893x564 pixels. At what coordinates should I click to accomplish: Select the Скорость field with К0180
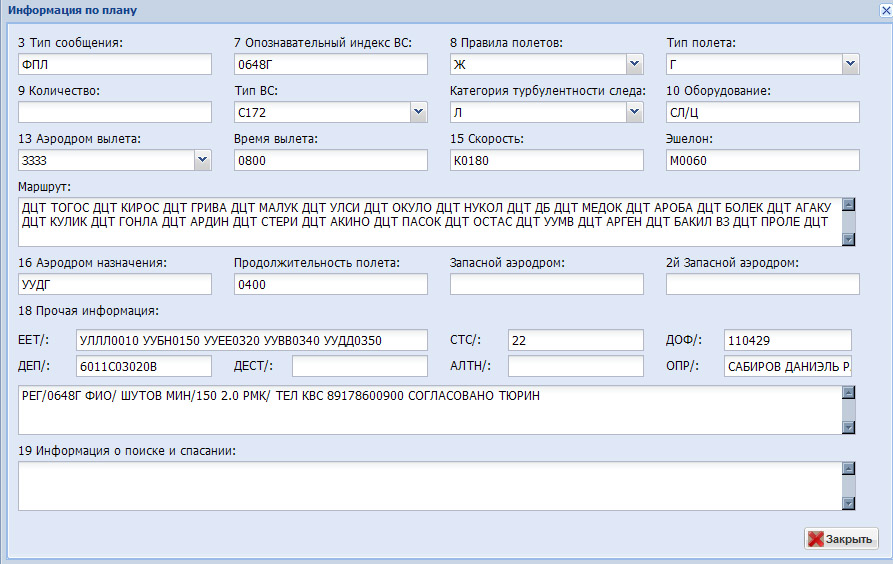pyautogui.click(x=546, y=160)
